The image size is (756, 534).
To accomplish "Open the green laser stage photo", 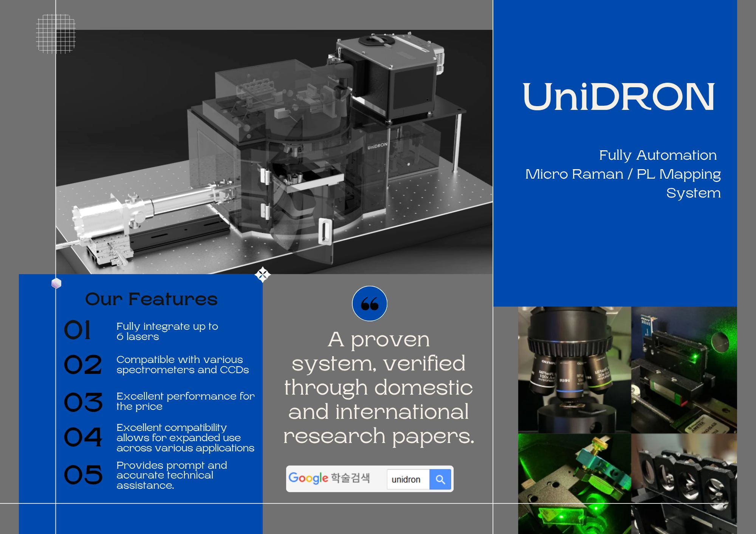I will 684,370.
